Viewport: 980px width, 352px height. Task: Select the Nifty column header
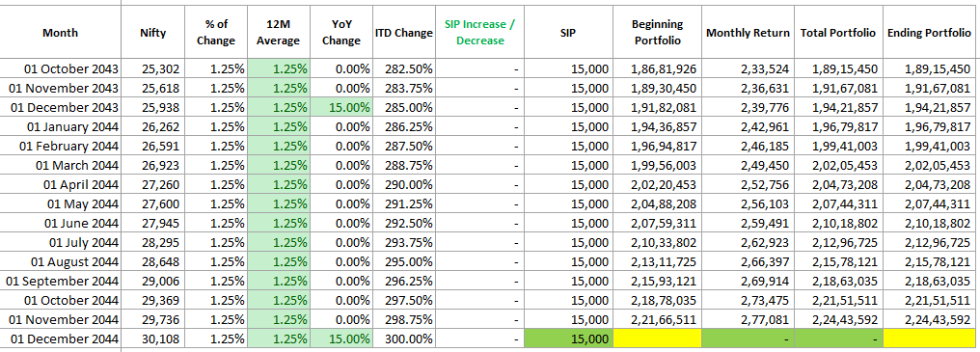[153, 33]
